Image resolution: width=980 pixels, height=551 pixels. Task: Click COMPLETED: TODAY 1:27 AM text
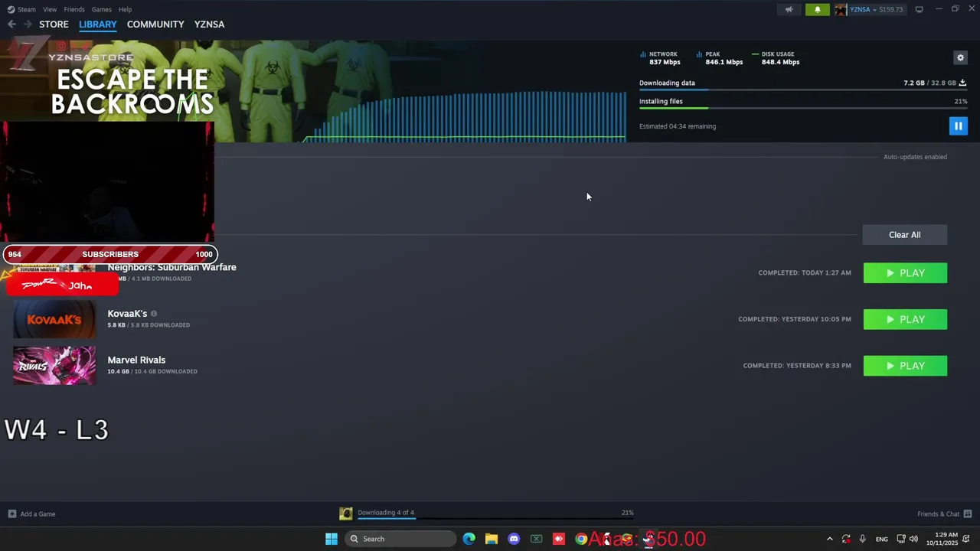(805, 273)
